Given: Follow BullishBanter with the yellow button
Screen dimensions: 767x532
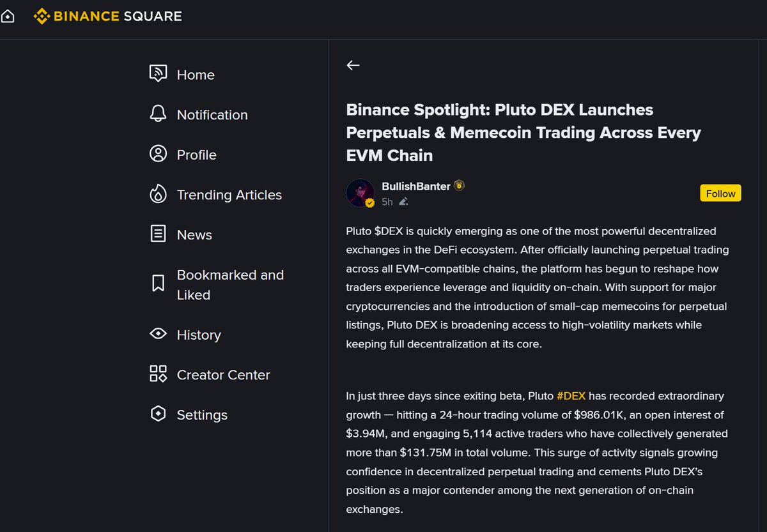Looking at the screenshot, I should 720,194.
